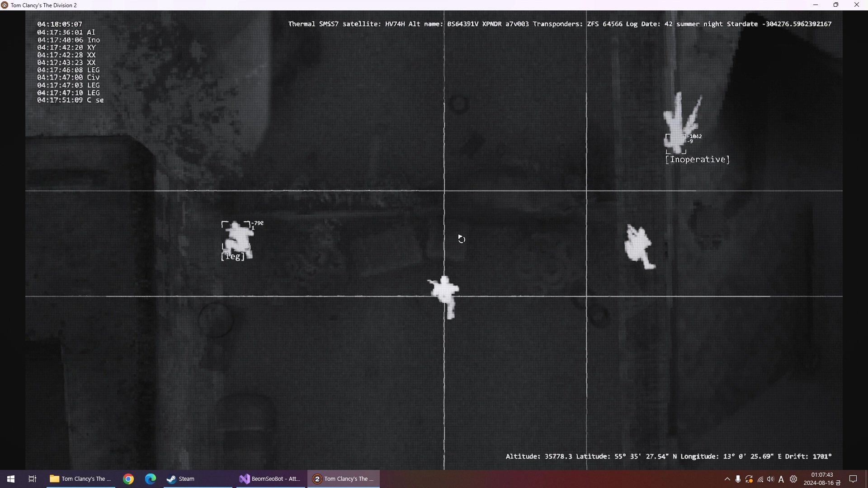Launch Google Chrome from the taskbar
The image size is (868, 488).
click(128, 479)
